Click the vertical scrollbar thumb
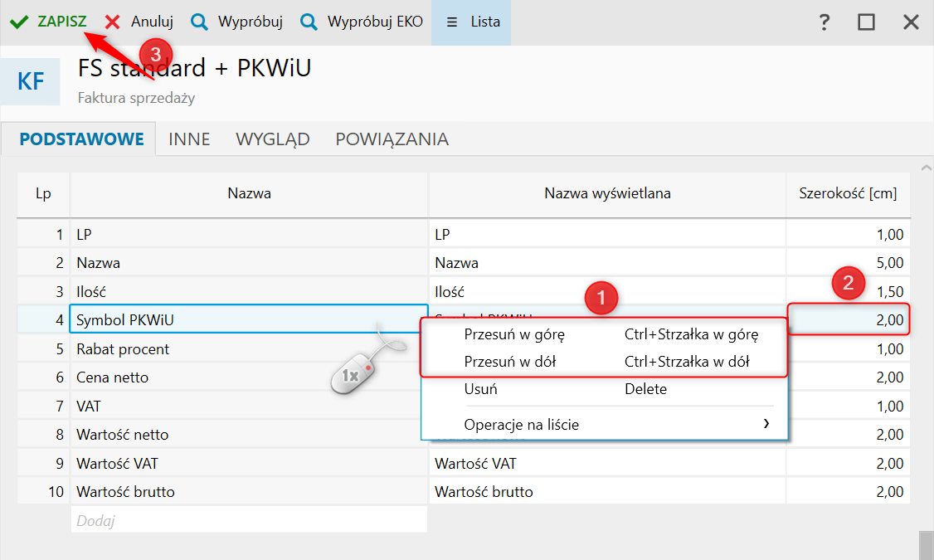 coord(926,545)
